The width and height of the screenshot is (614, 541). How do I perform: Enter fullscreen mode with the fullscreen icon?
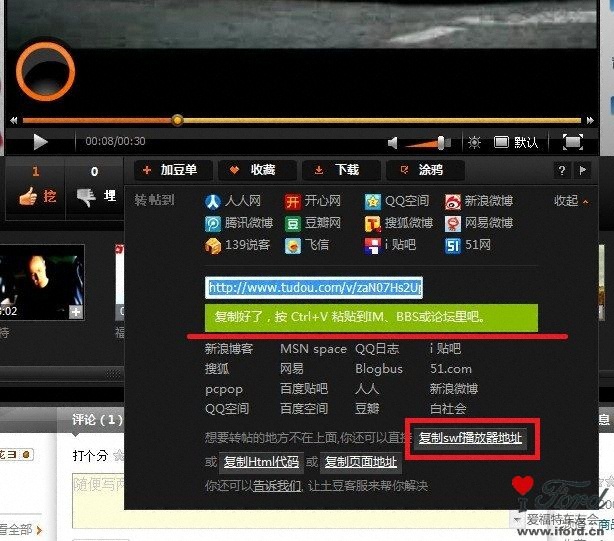[x=572, y=142]
